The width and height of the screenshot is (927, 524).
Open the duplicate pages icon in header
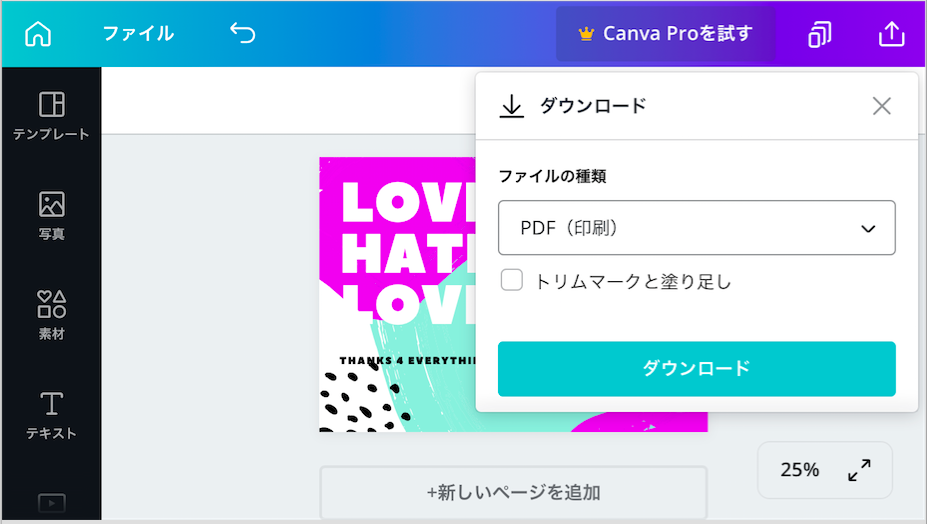[x=819, y=34]
